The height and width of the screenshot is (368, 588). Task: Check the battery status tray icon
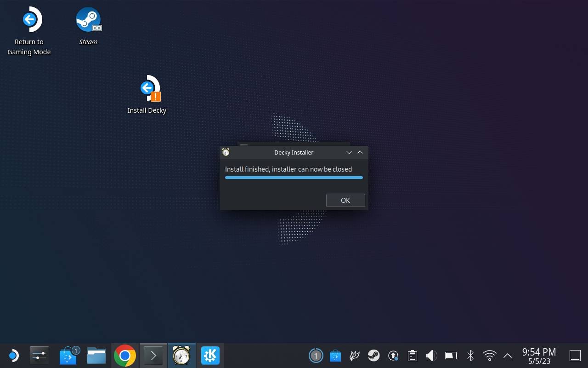click(451, 356)
